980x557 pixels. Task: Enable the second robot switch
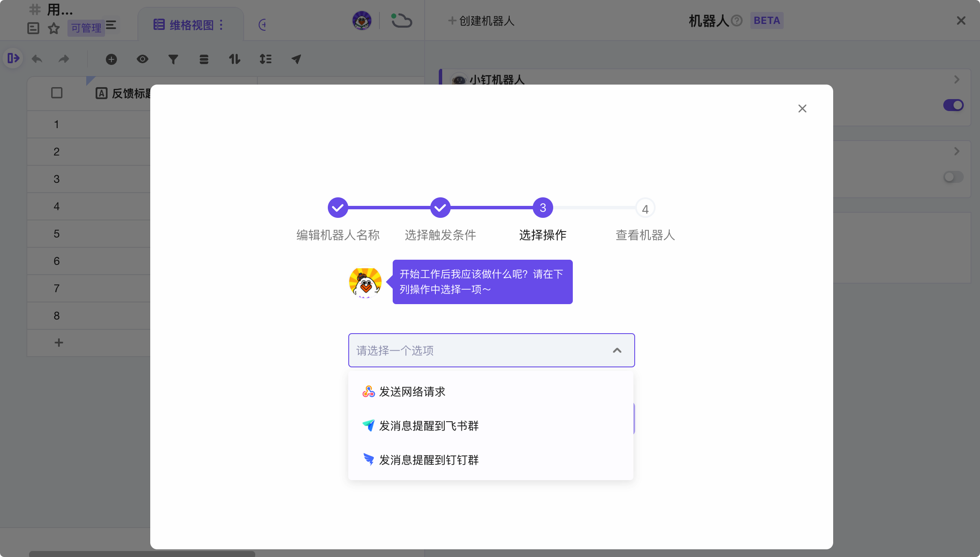click(953, 177)
